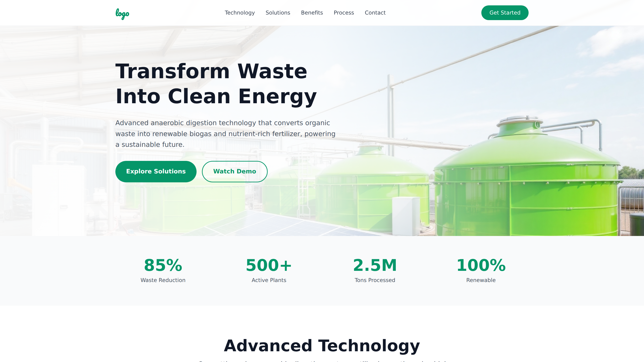Open the Technology nav link
The height and width of the screenshot is (362, 644).
point(239,13)
